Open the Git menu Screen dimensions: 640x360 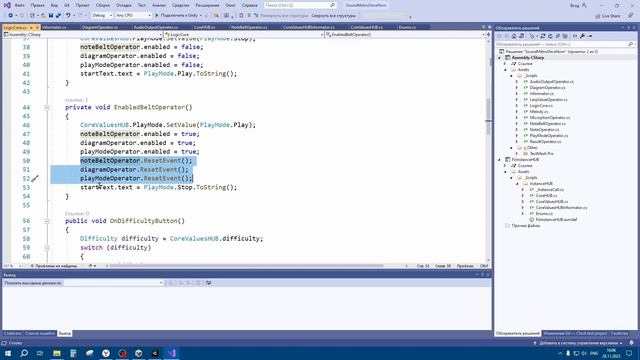click(x=67, y=5)
